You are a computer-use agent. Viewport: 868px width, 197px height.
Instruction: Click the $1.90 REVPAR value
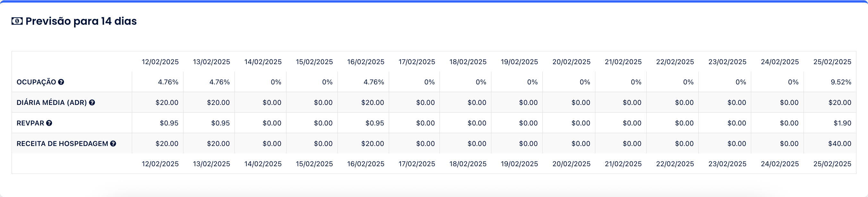tap(842, 123)
